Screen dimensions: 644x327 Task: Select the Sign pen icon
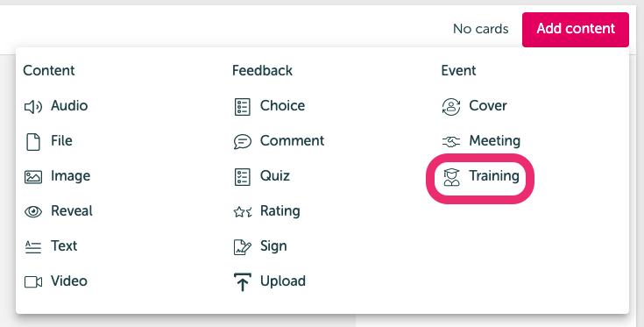point(243,247)
